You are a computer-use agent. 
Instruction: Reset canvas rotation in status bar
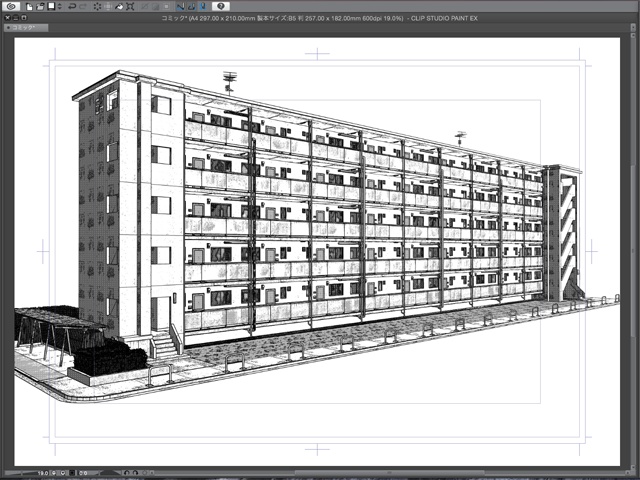(x=144, y=473)
